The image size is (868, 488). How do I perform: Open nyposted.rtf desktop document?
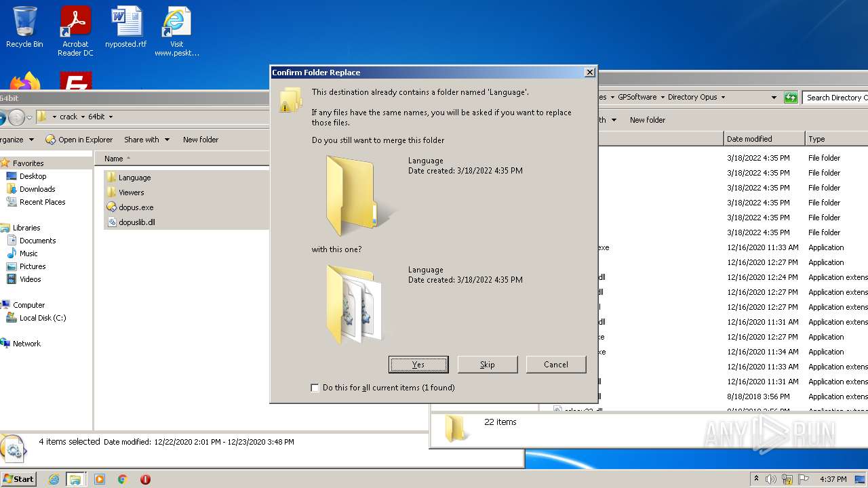(x=126, y=27)
